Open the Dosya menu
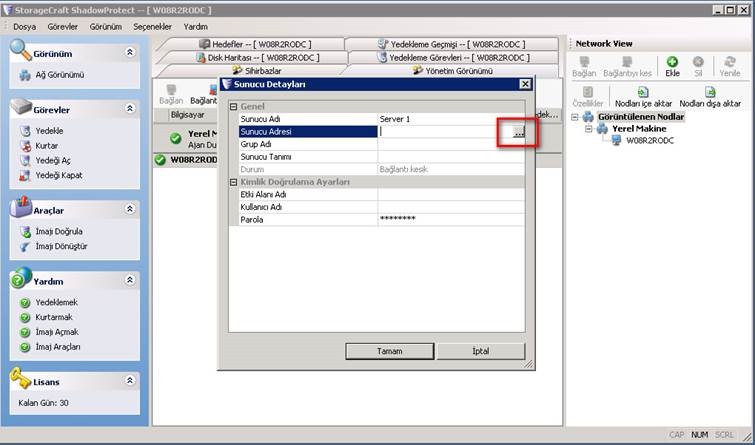 tap(25, 27)
